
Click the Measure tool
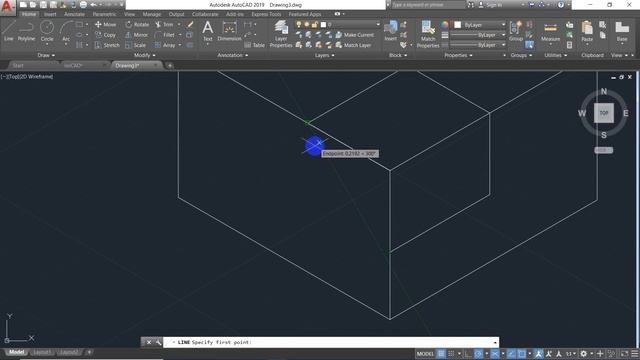(550, 32)
